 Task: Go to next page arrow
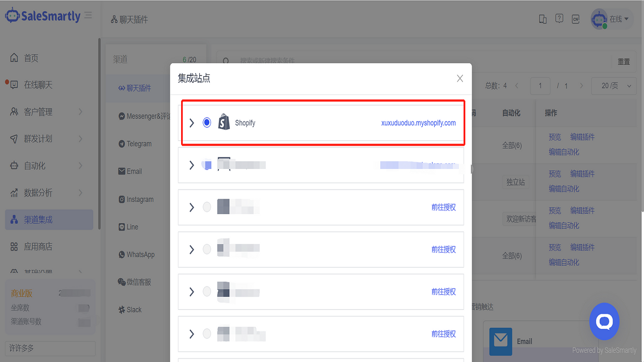tap(582, 86)
